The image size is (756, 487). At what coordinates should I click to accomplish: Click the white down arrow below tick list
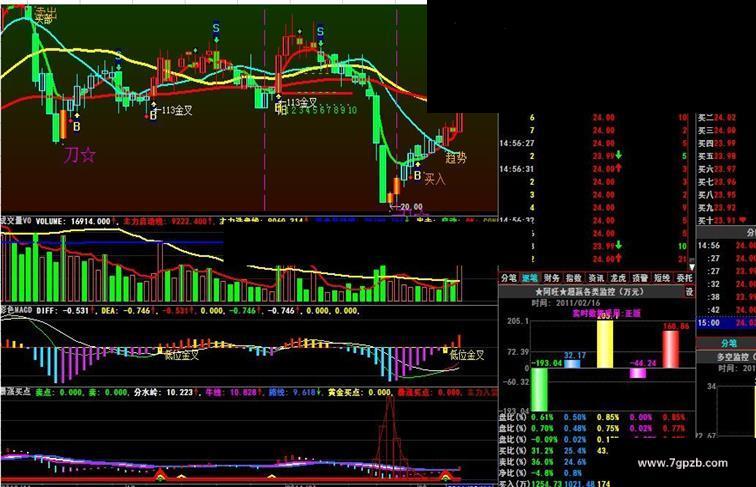click(x=692, y=266)
